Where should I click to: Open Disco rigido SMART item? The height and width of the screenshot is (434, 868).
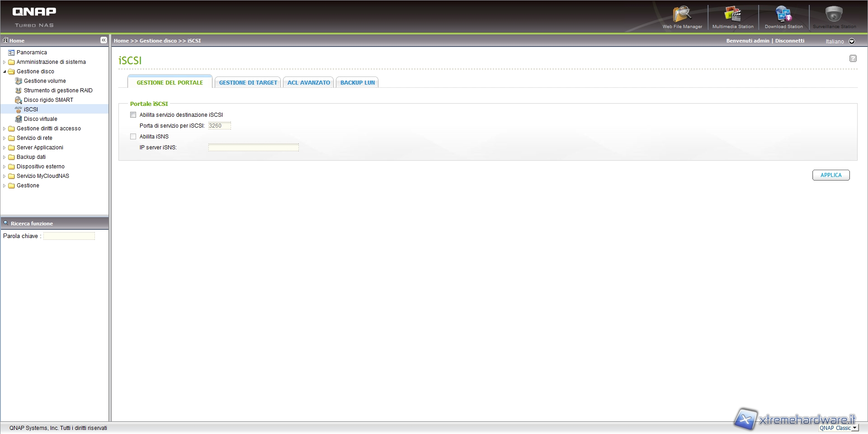click(x=48, y=100)
